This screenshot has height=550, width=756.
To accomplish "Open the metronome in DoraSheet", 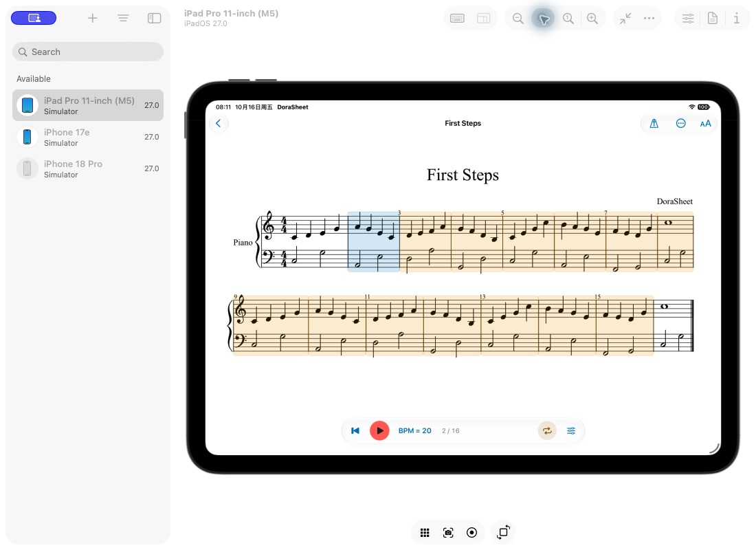I will tap(654, 124).
